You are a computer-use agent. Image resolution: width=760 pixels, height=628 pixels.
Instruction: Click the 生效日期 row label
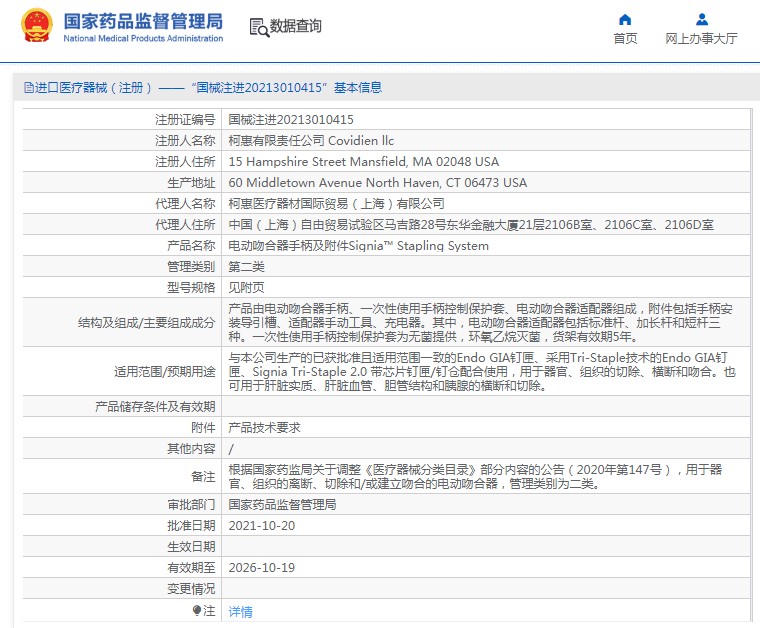click(x=191, y=547)
